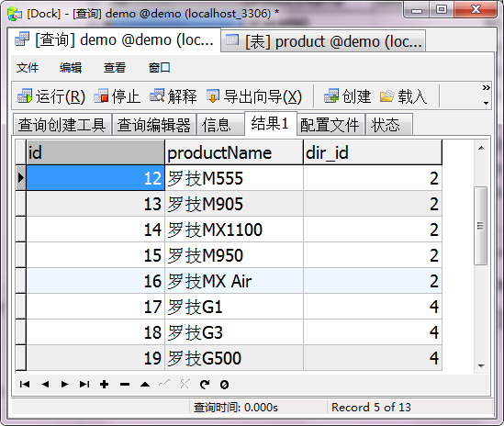Switch to the 状态 tab
Screen dimensions: 504x426
pos(389,125)
